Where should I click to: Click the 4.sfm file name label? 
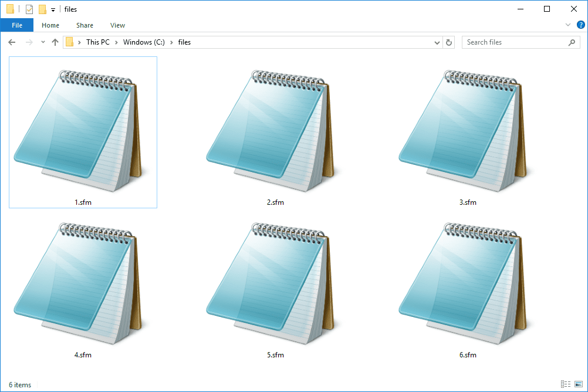83,355
